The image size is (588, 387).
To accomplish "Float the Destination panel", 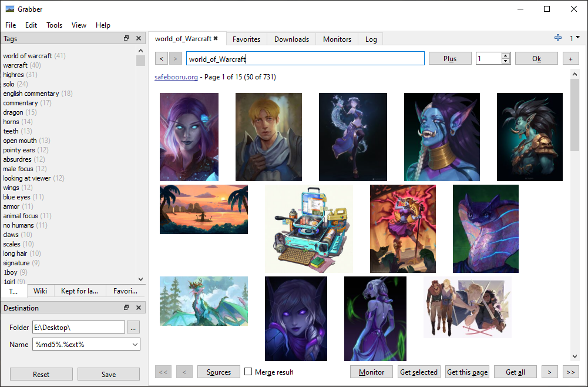I will (x=126, y=308).
